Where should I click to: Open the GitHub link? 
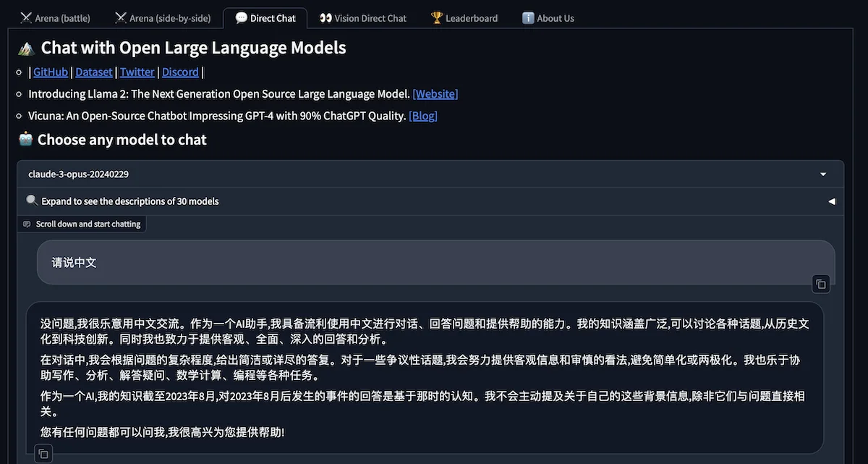pos(51,72)
